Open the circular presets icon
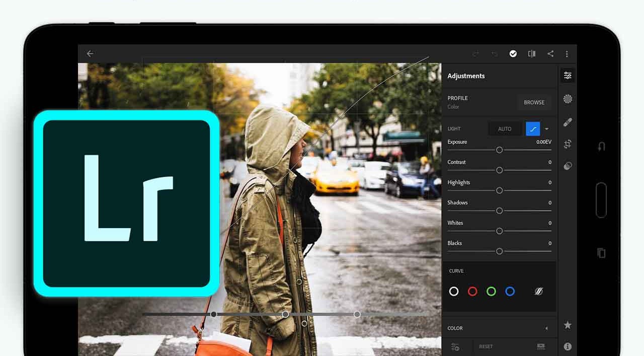Viewport: 644px width, 356px height. point(568,99)
